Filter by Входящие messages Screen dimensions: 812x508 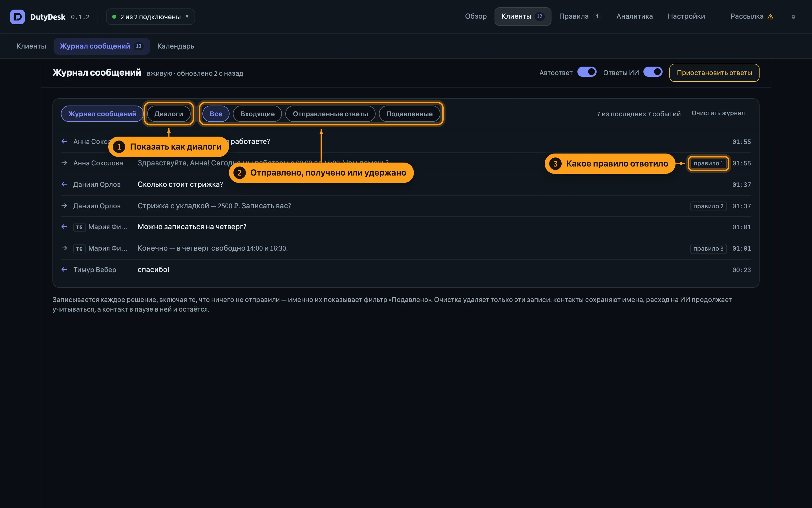tap(257, 114)
